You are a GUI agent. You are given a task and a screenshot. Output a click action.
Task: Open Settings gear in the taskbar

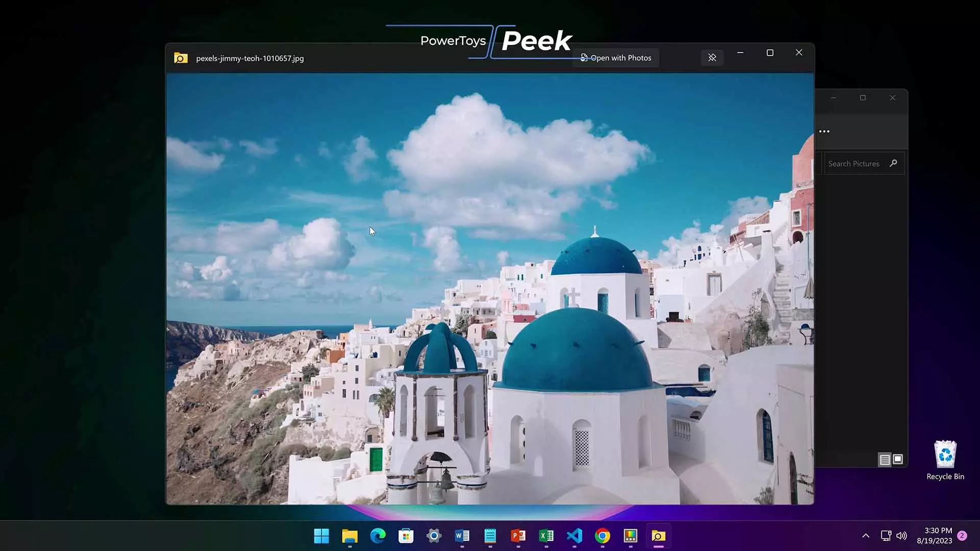point(434,536)
